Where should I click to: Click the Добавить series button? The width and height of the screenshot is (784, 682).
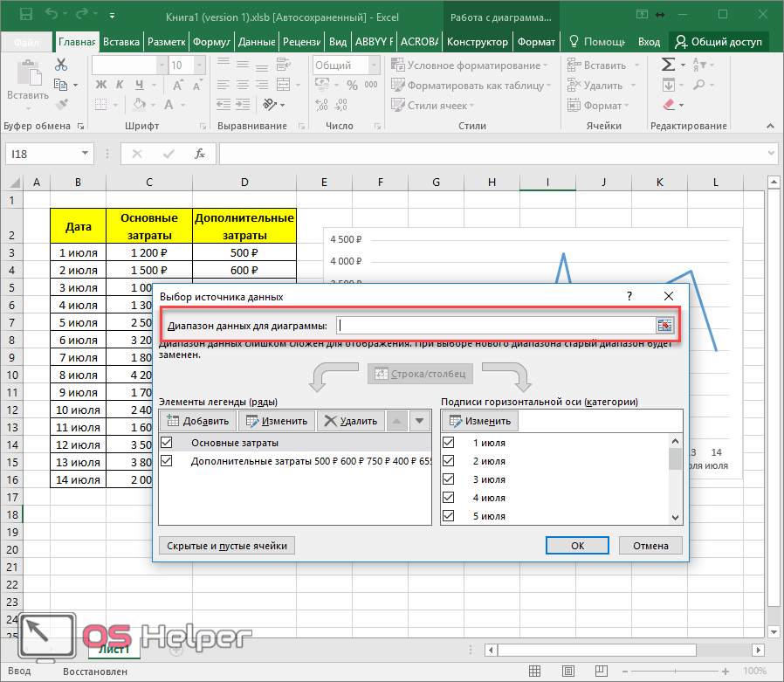[197, 421]
